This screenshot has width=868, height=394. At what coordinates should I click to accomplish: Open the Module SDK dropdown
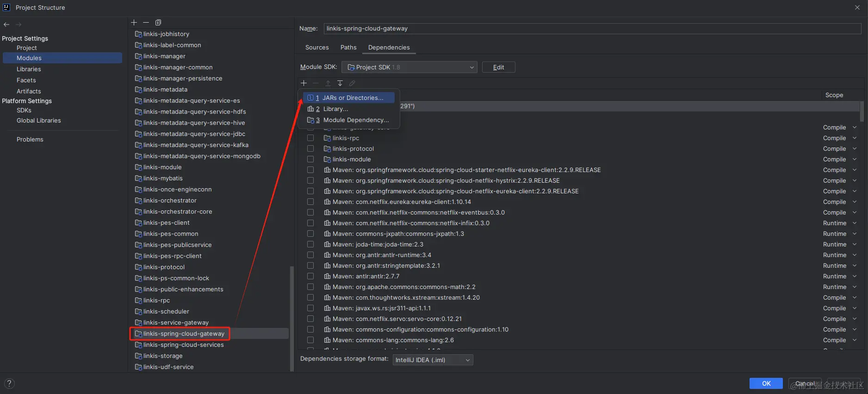pos(409,67)
